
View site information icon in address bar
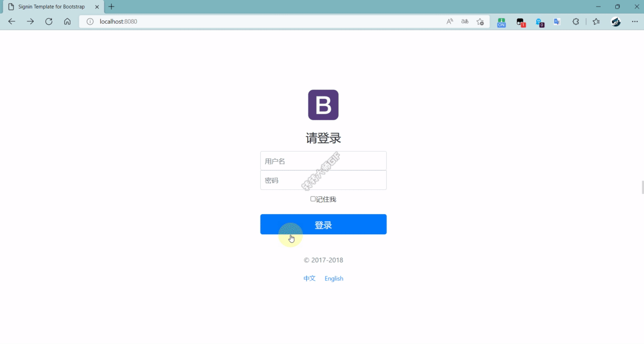coord(90,22)
